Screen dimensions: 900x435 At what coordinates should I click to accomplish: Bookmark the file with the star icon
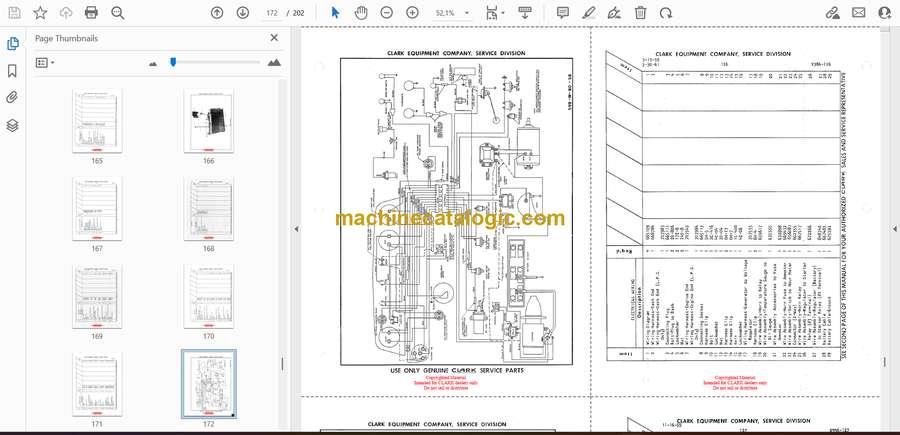[x=40, y=13]
